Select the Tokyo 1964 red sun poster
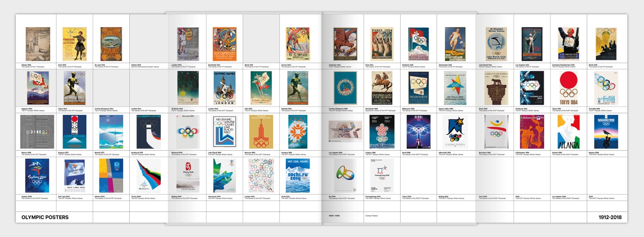 pyautogui.click(x=569, y=88)
